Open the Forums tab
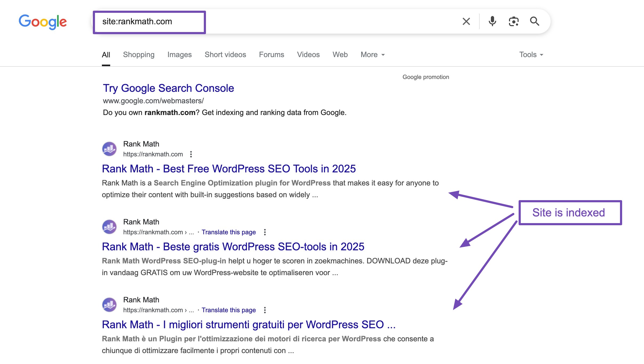 click(272, 55)
